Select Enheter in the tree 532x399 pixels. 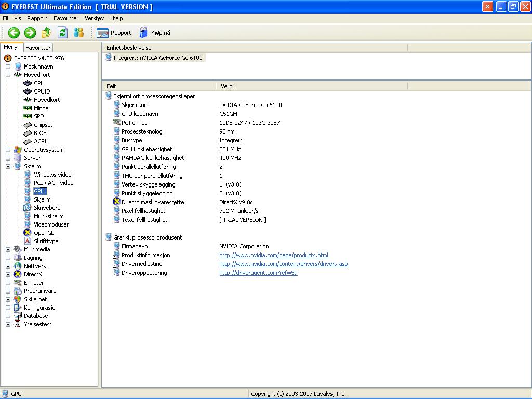[x=34, y=283]
